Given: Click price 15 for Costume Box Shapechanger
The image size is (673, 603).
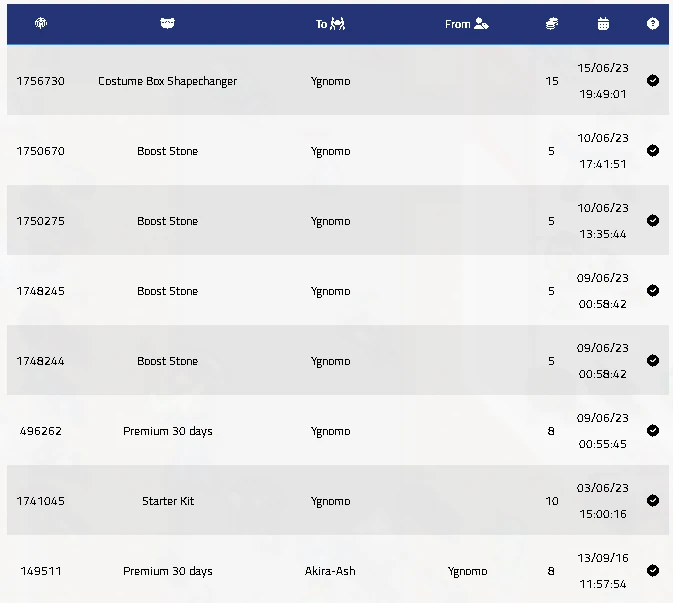Looking at the screenshot, I should tap(552, 81).
